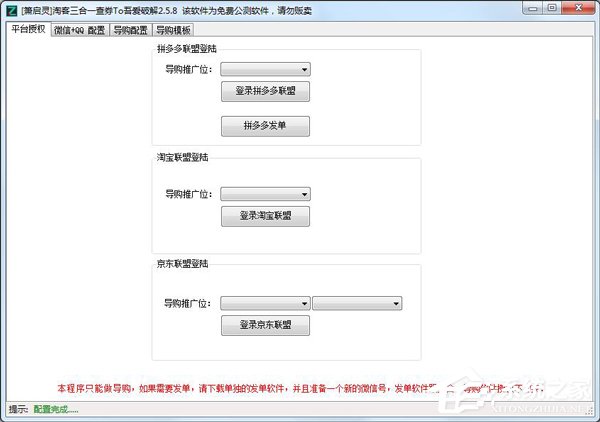The height and width of the screenshot is (422, 600).
Task: Click the 配置完成 status text
Action: click(56, 409)
